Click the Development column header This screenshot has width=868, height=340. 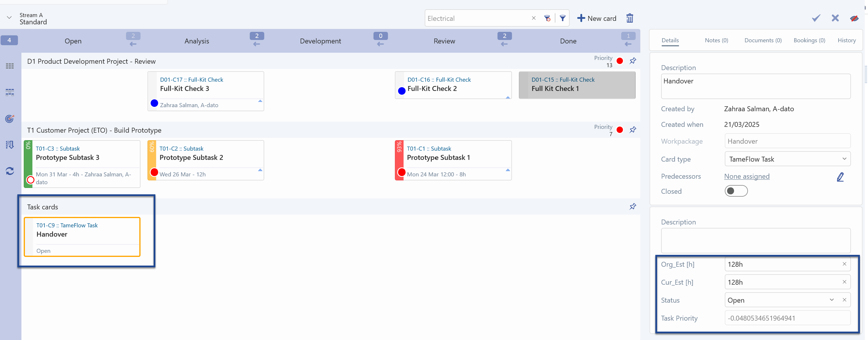coord(321,41)
